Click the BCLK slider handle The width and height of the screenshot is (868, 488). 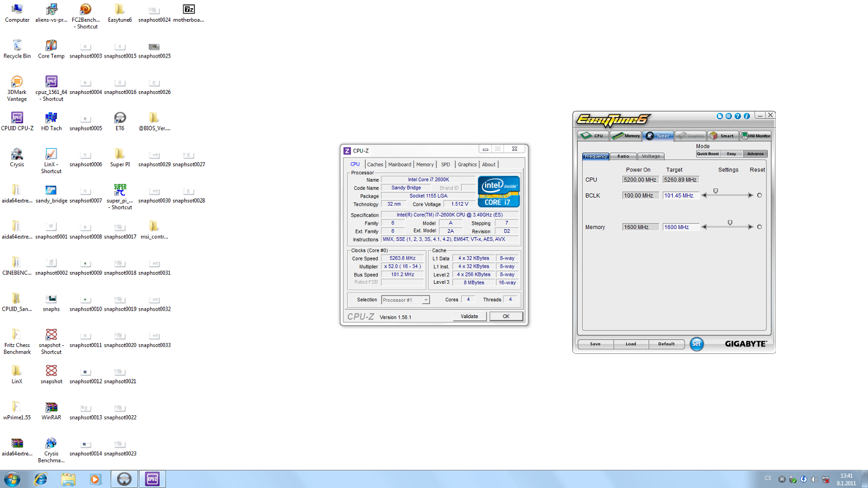[716, 191]
